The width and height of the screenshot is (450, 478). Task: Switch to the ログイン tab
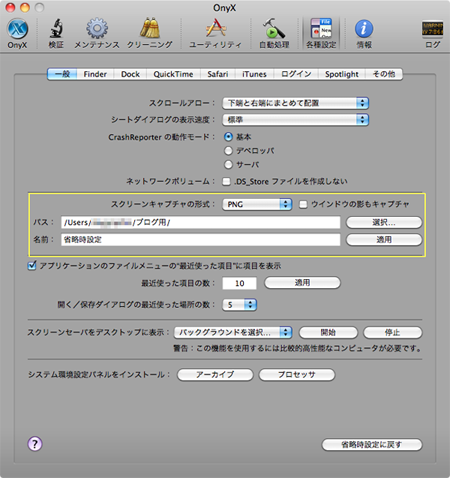pos(296,74)
